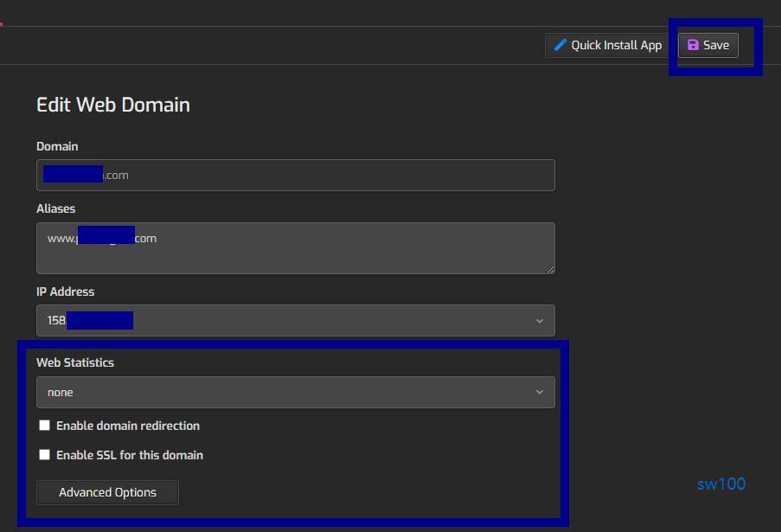
Task: Click the 'Domain' field label
Action: click(57, 146)
